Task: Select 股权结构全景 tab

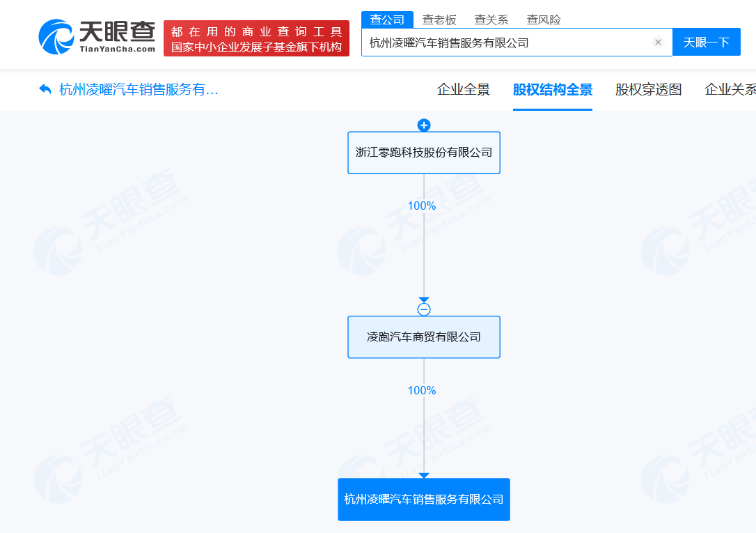Action: pos(553,90)
